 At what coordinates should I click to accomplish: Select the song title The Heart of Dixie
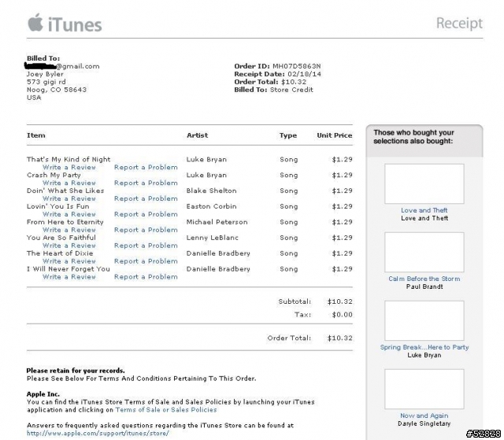(x=60, y=253)
